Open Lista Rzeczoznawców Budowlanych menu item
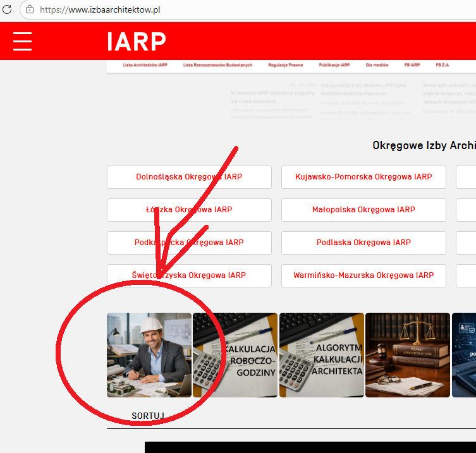 [217, 65]
